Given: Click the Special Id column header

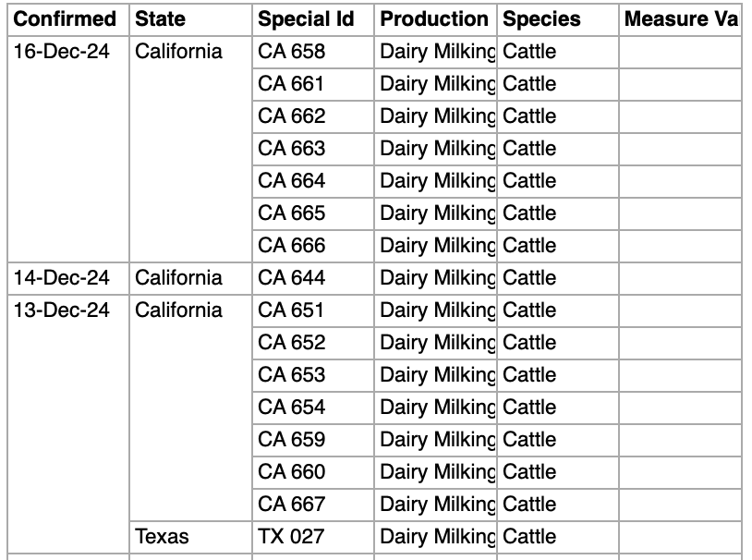Looking at the screenshot, I should tap(306, 18).
